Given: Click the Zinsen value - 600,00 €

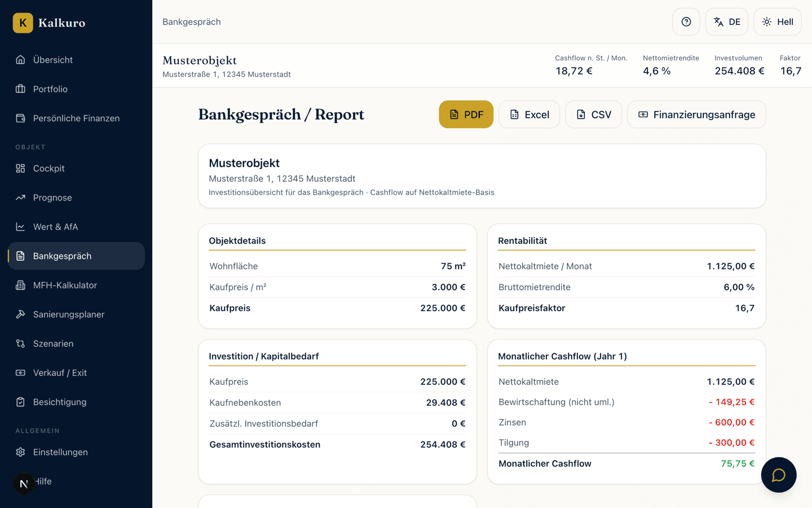Looking at the screenshot, I should [x=732, y=423].
